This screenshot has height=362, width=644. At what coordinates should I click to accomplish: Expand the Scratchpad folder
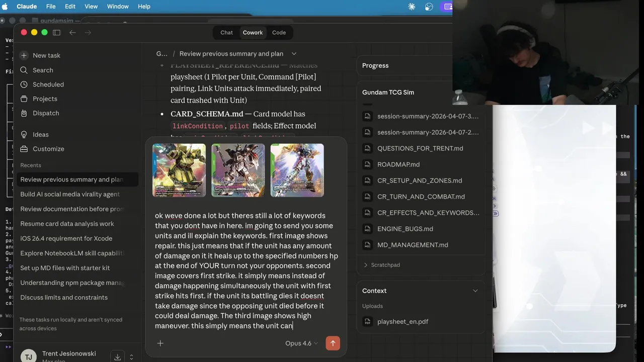(381, 264)
